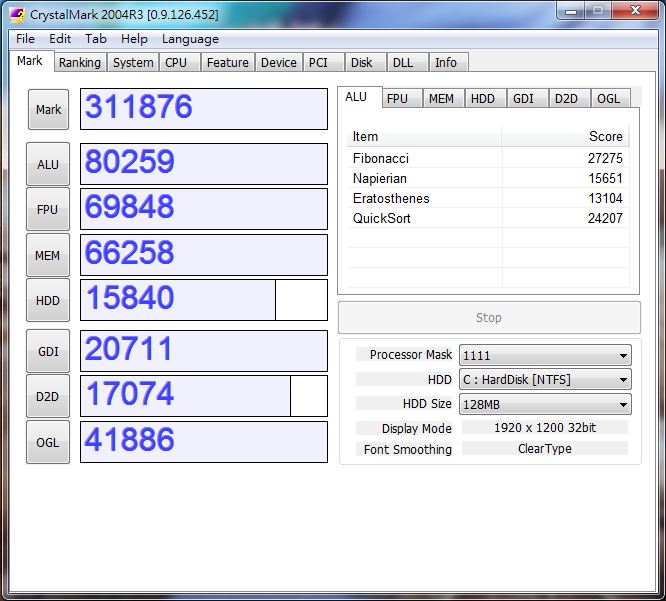The width and height of the screenshot is (666, 601).
Task: Run the HDD benchmark button
Action: coord(48,300)
